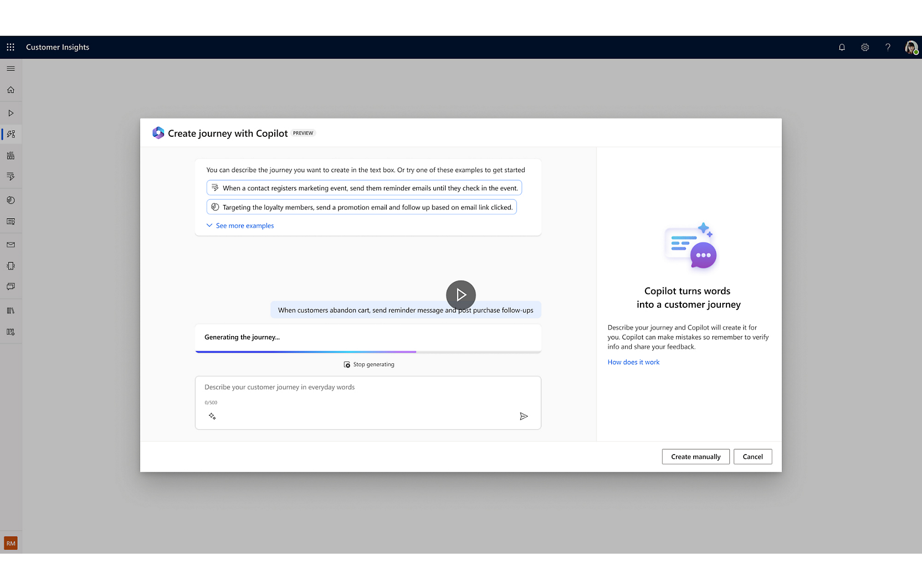Open the push notifications phone sidebar icon

tap(11, 266)
